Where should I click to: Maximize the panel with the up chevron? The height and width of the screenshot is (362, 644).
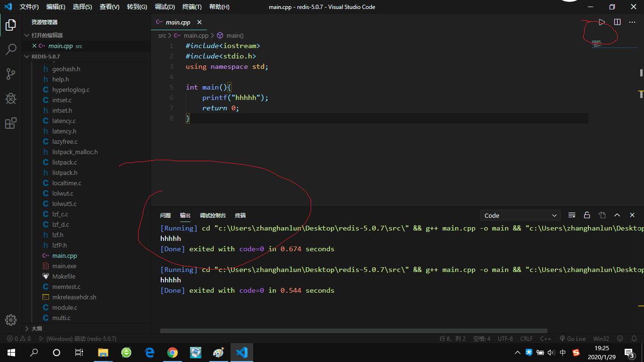pyautogui.click(x=617, y=215)
